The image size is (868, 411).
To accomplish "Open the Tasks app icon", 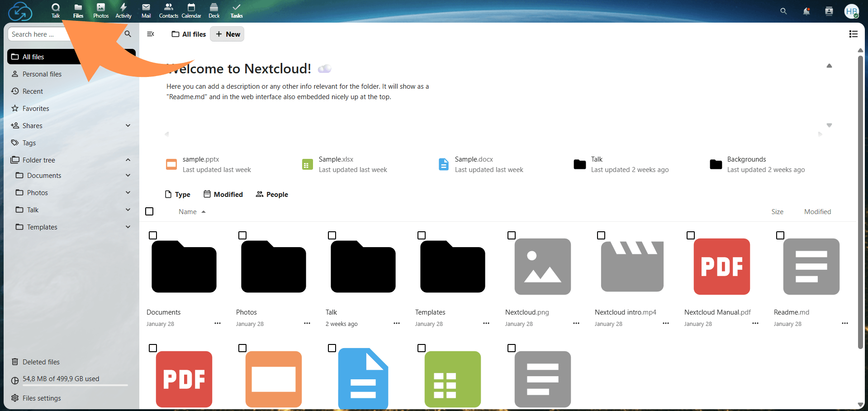I will [x=236, y=11].
